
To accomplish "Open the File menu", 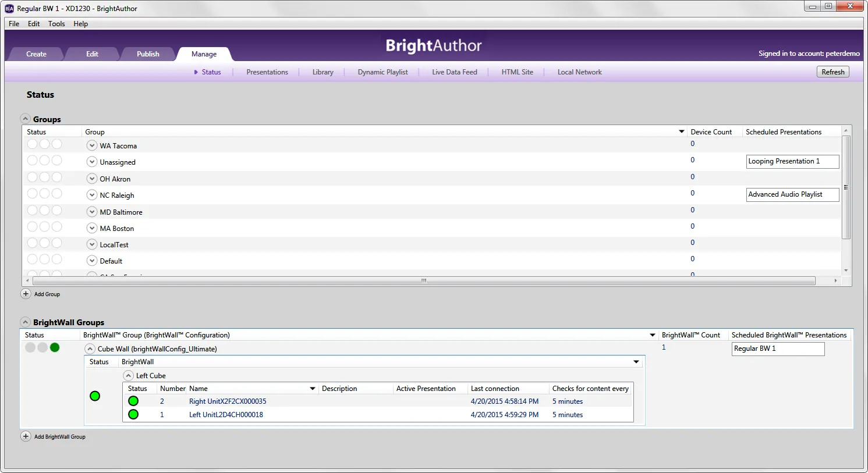I will click(x=14, y=24).
